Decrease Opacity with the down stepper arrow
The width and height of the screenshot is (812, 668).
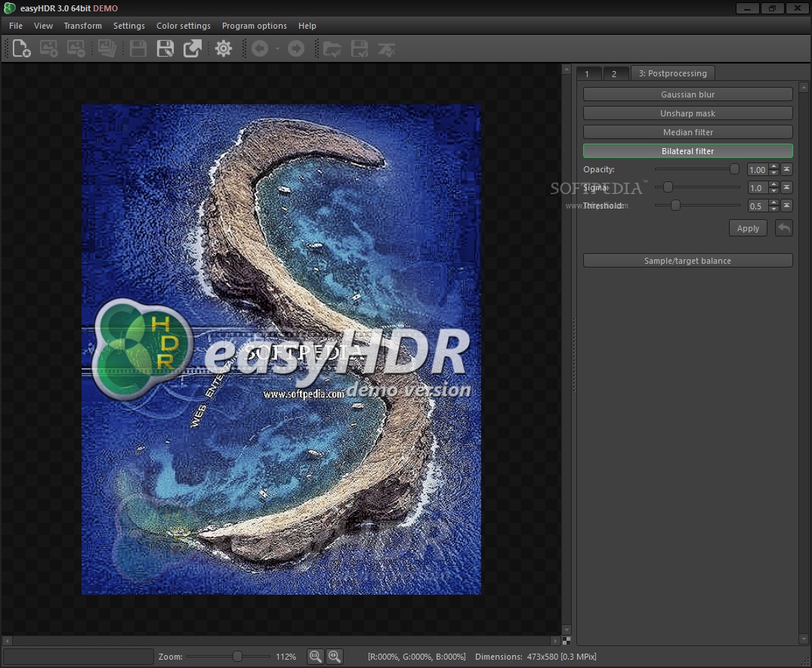774,172
